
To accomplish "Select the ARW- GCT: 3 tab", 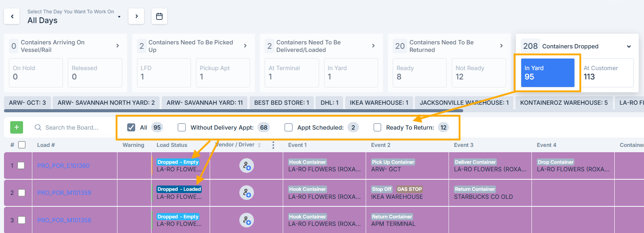I will click(27, 103).
